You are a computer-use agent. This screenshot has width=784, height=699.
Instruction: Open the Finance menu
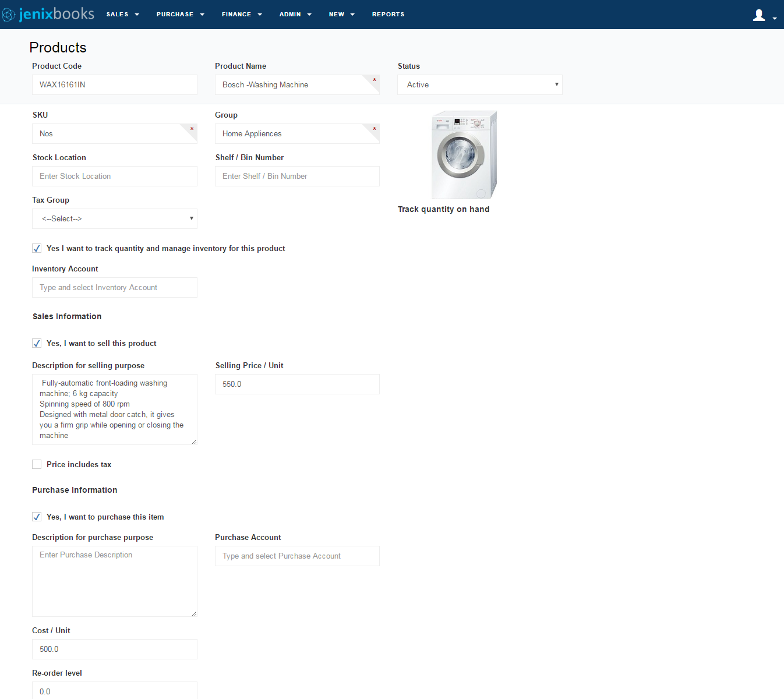click(242, 15)
